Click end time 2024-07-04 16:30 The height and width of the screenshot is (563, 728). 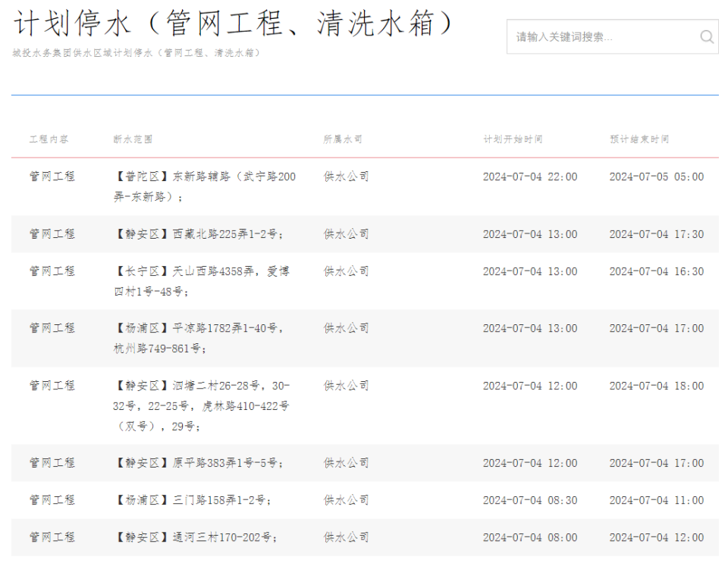pyautogui.click(x=657, y=271)
